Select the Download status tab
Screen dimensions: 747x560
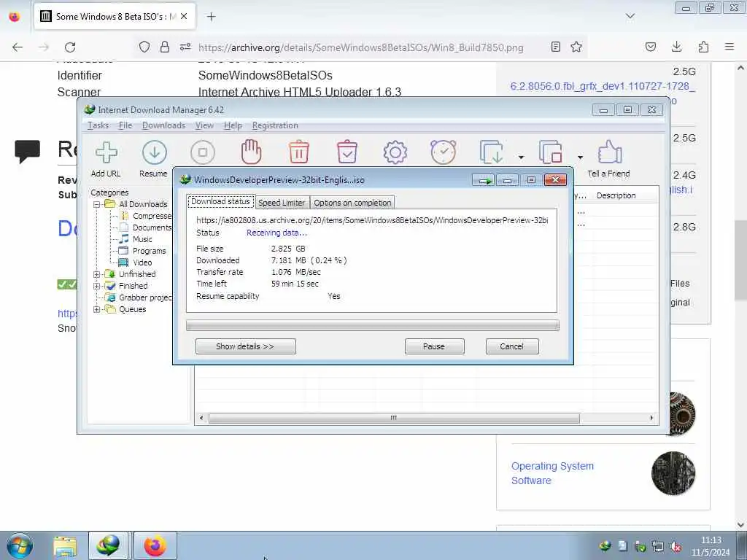(220, 201)
